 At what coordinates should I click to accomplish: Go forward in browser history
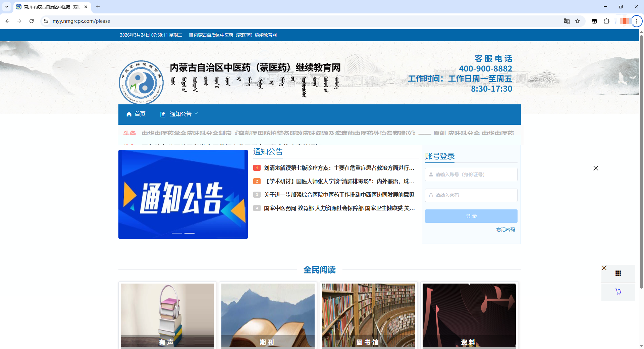19,21
